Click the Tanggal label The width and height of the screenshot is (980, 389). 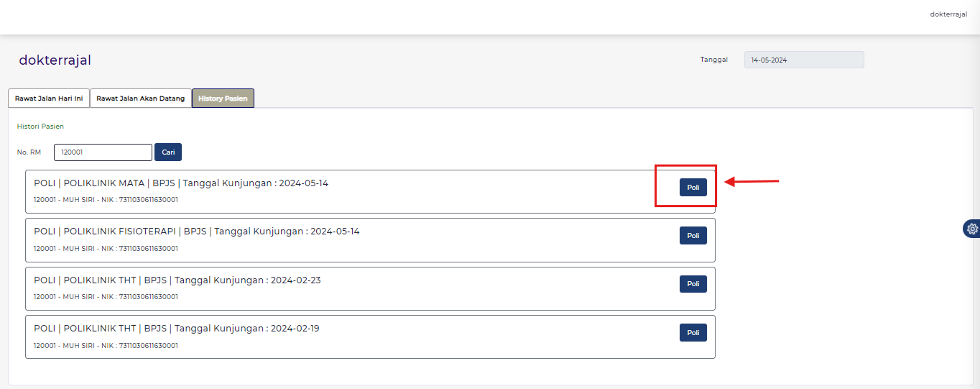tap(713, 60)
